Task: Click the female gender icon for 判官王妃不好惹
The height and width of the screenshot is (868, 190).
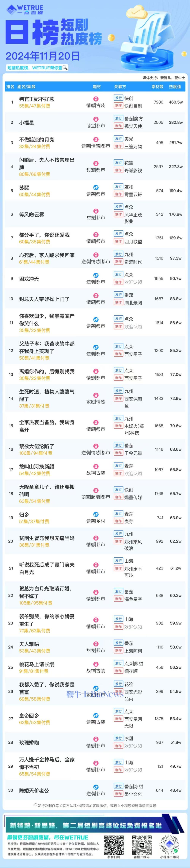Action: pyautogui.click(x=96, y=99)
